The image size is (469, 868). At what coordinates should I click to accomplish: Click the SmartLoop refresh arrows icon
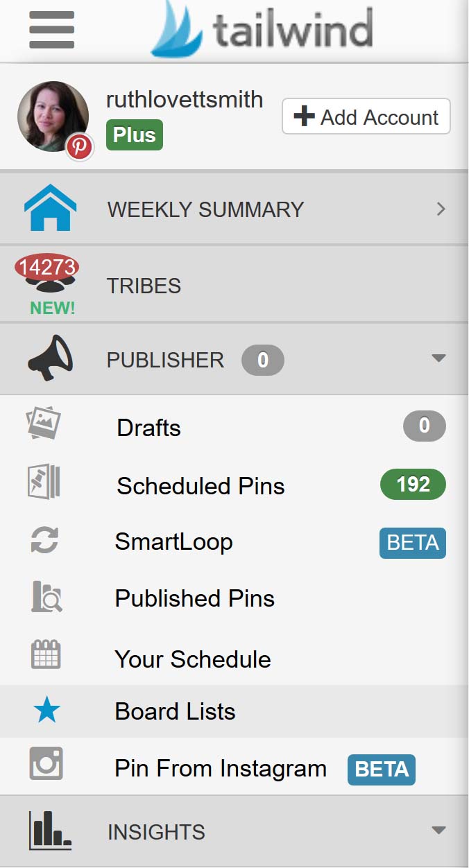click(x=45, y=541)
